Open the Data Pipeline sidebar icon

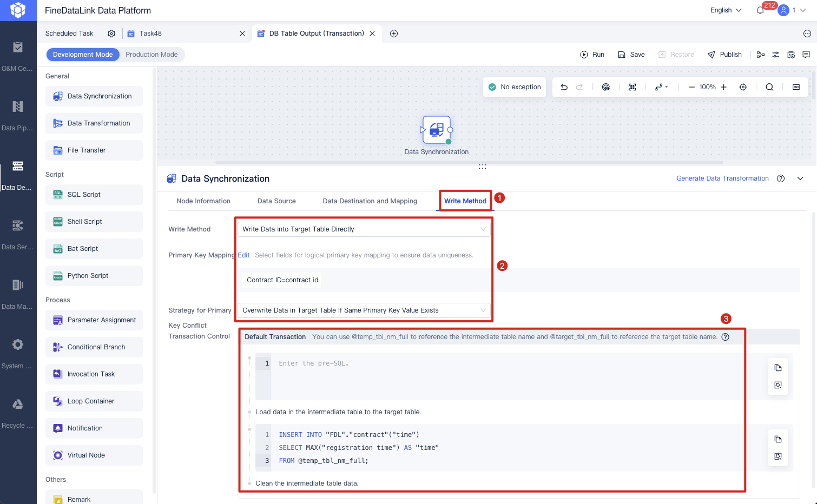click(18, 107)
